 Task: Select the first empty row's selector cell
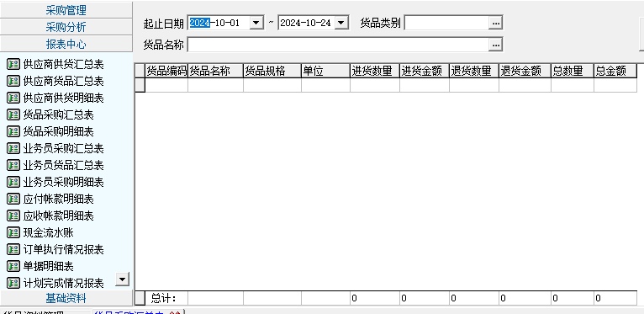[140, 85]
